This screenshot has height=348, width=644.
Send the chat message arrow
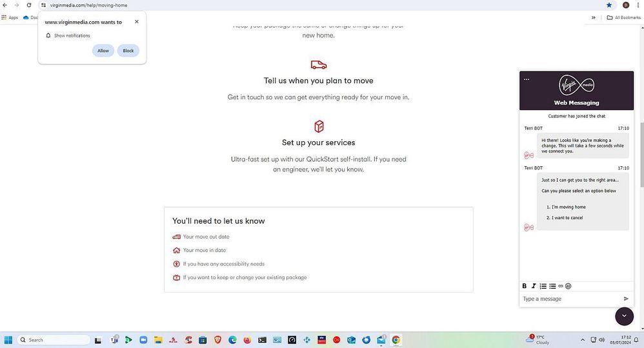click(626, 299)
